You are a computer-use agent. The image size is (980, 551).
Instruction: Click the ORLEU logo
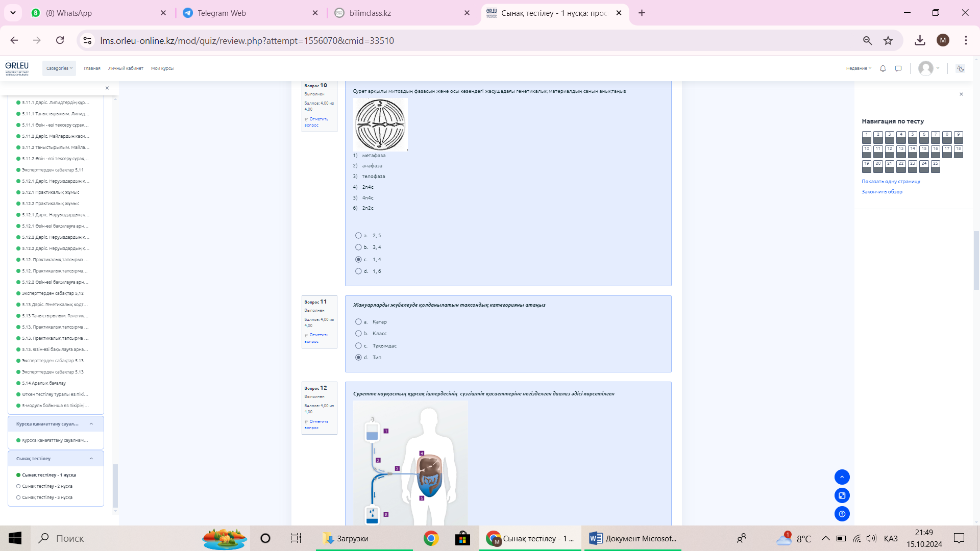click(x=17, y=68)
